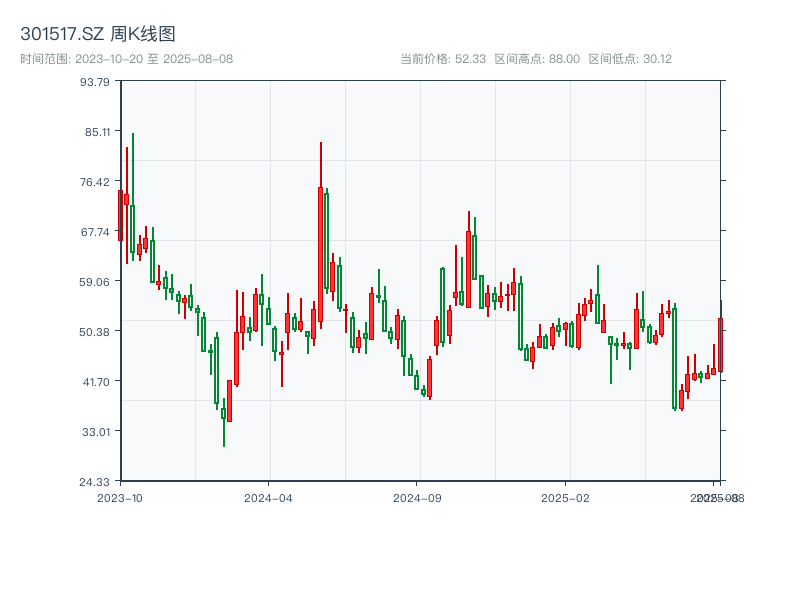Click y-axis label 33.01
Image resolution: width=800 pixels, height=600 pixels.
click(x=96, y=432)
